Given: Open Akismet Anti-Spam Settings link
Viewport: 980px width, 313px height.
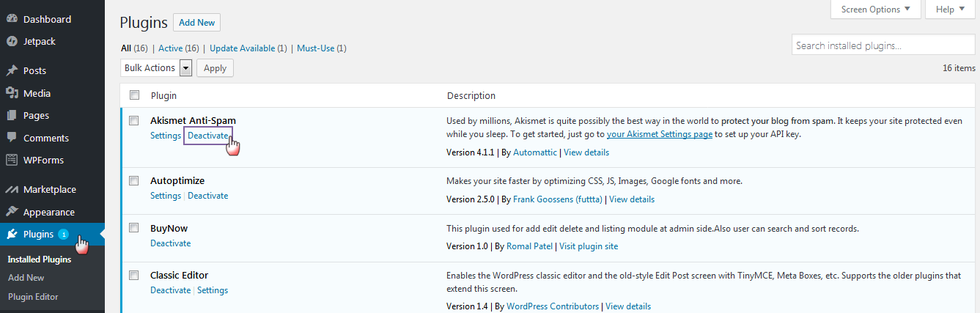Looking at the screenshot, I should coord(166,136).
